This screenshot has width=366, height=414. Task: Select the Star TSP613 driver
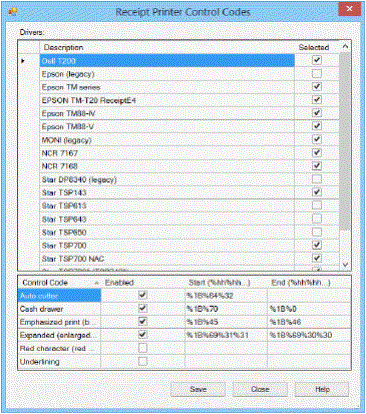click(x=167, y=206)
